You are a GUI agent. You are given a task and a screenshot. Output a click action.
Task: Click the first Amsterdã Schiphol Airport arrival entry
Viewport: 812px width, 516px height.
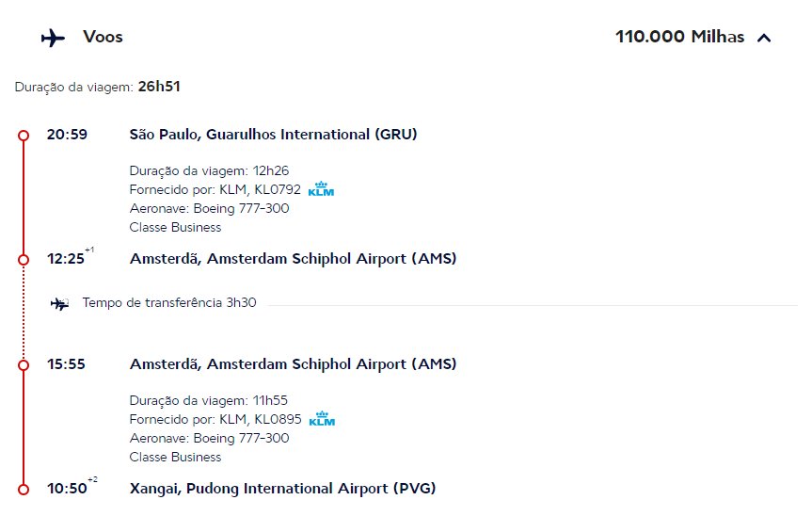tap(294, 259)
